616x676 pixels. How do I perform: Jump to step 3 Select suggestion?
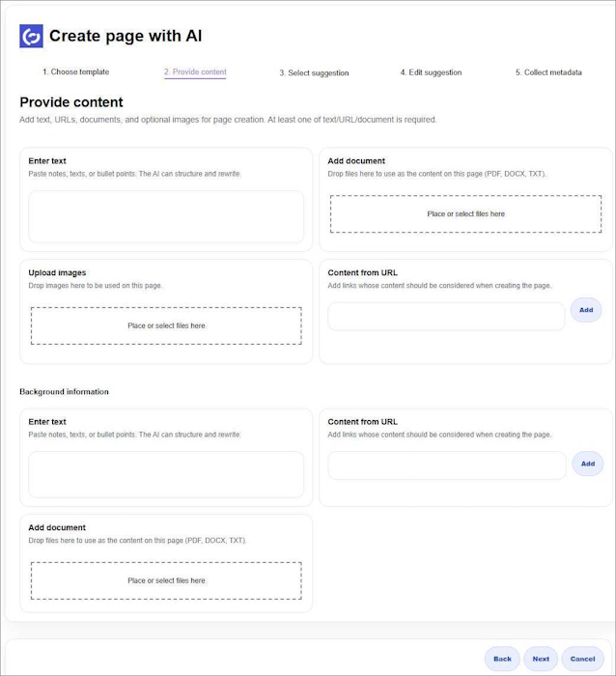tap(314, 72)
